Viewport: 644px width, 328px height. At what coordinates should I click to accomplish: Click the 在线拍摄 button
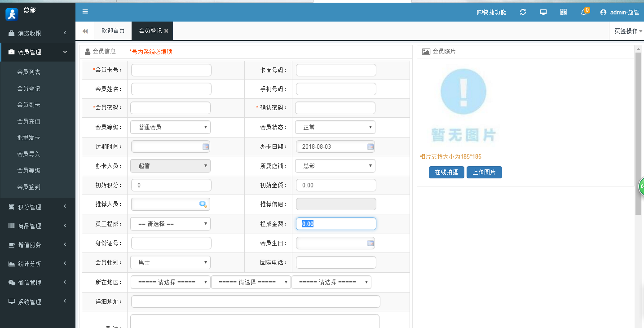pos(446,173)
